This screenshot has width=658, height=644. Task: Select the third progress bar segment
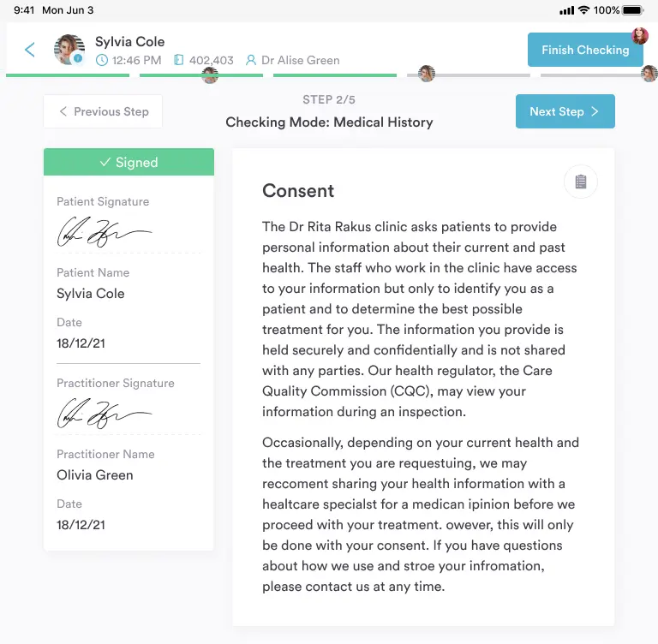[x=334, y=75]
